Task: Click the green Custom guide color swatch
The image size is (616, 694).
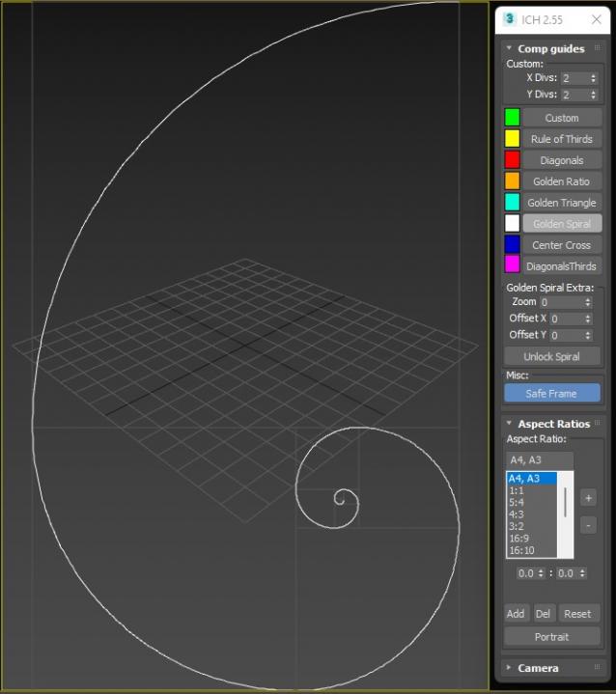Action: (512, 118)
